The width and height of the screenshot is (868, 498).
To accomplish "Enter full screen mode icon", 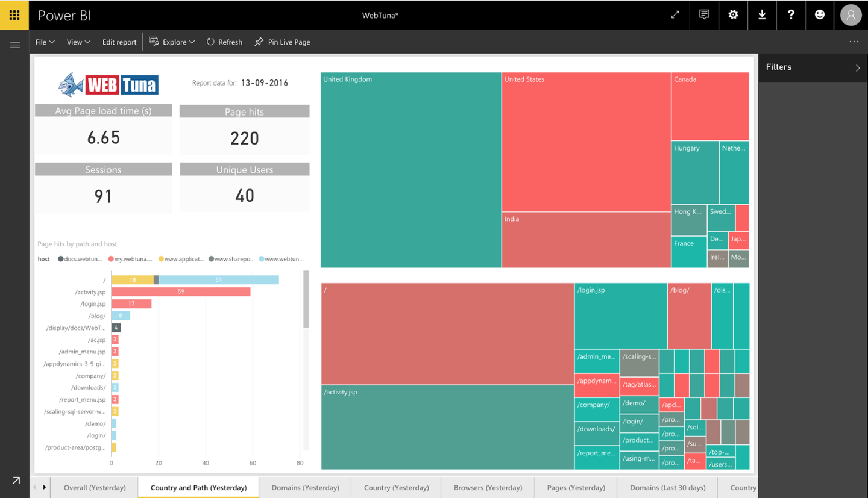I will [675, 15].
